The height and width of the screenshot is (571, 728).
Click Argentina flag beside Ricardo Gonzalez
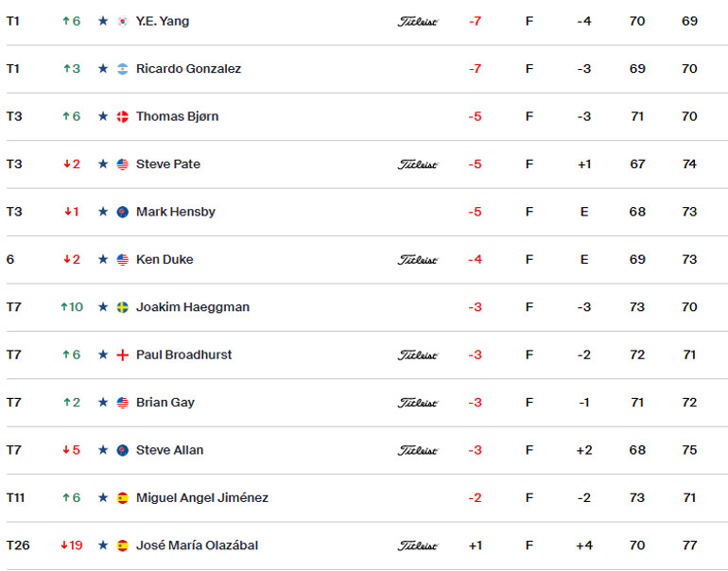coord(123,69)
